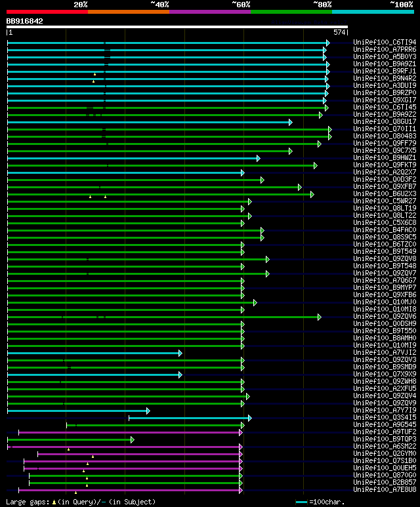Select hit label UniRef100_A6SM22
The image size is (420, 507).
pos(385,447)
